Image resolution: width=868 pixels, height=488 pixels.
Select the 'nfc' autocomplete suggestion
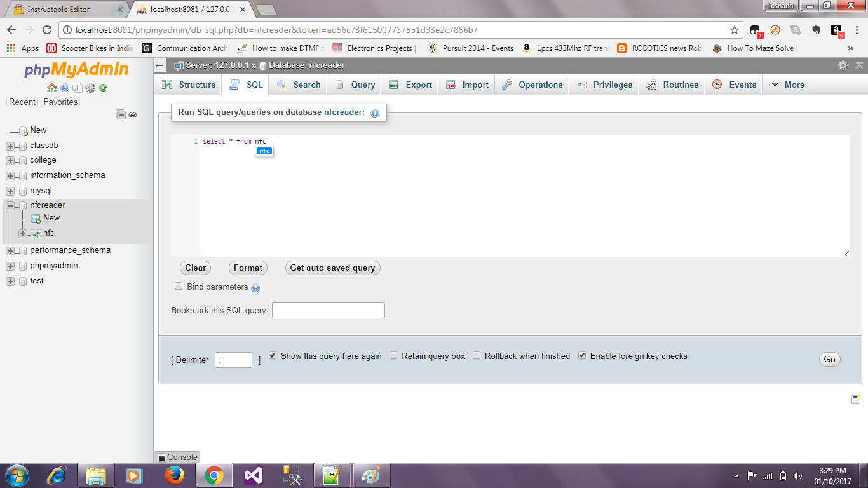click(x=264, y=151)
